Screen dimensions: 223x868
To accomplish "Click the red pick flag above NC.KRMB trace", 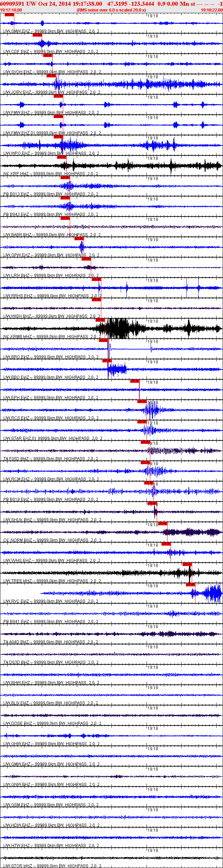I will click(100, 320).
